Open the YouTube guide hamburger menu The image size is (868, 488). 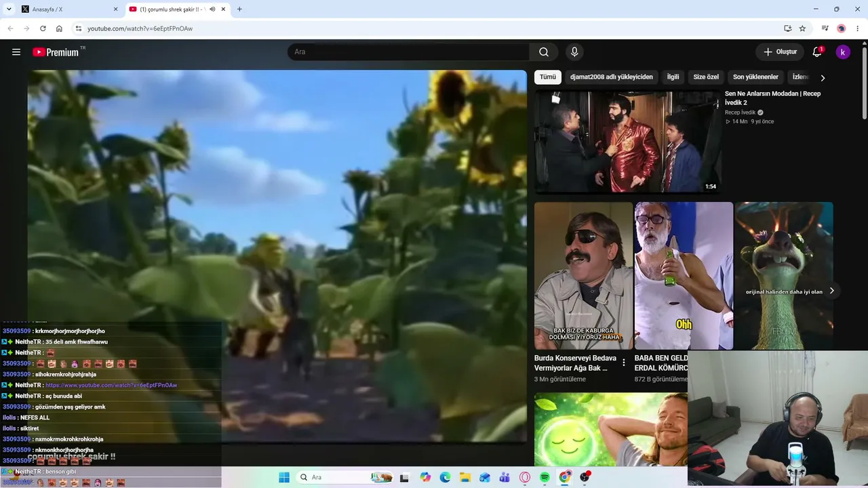pyautogui.click(x=16, y=52)
